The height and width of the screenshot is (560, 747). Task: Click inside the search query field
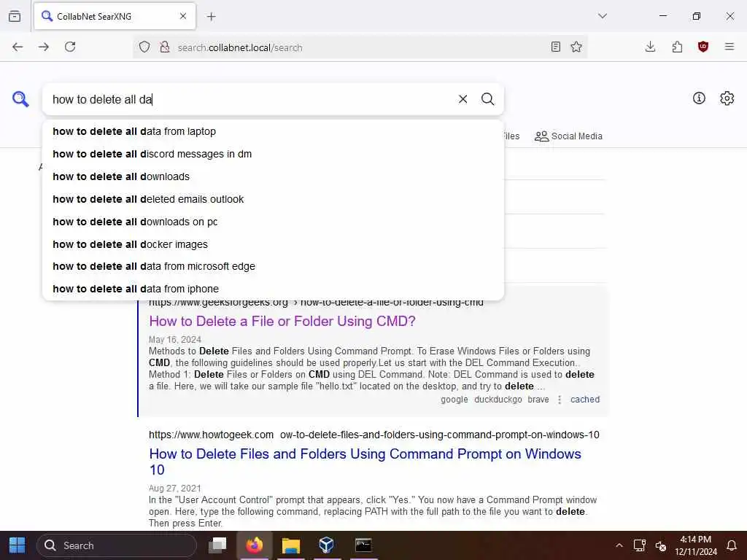250,99
